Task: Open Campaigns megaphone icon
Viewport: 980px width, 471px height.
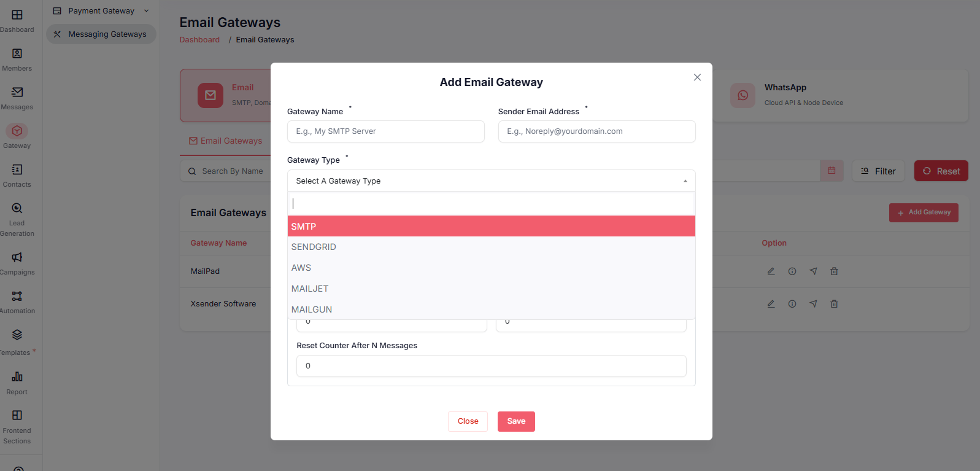Action: click(x=17, y=258)
